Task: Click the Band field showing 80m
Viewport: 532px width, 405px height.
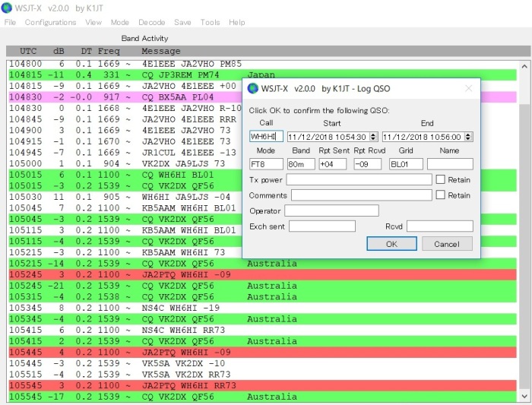Action: pos(301,164)
